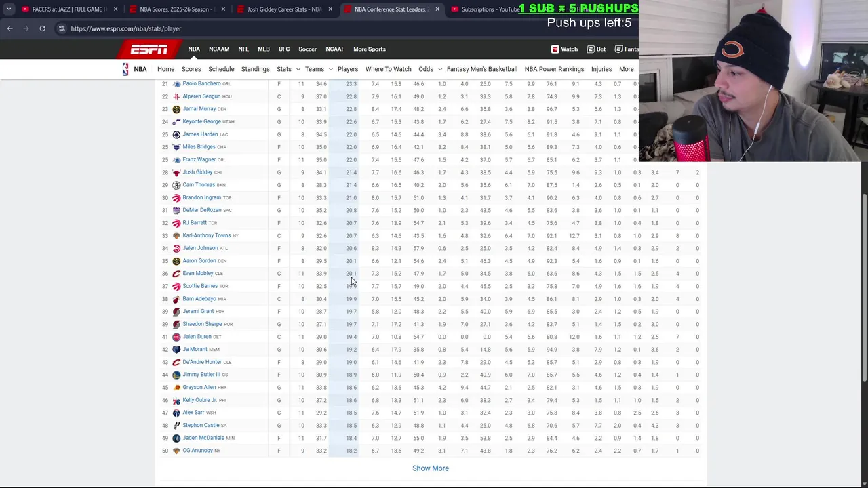Click the Heat logo beside Bam Adebayo

176,299
